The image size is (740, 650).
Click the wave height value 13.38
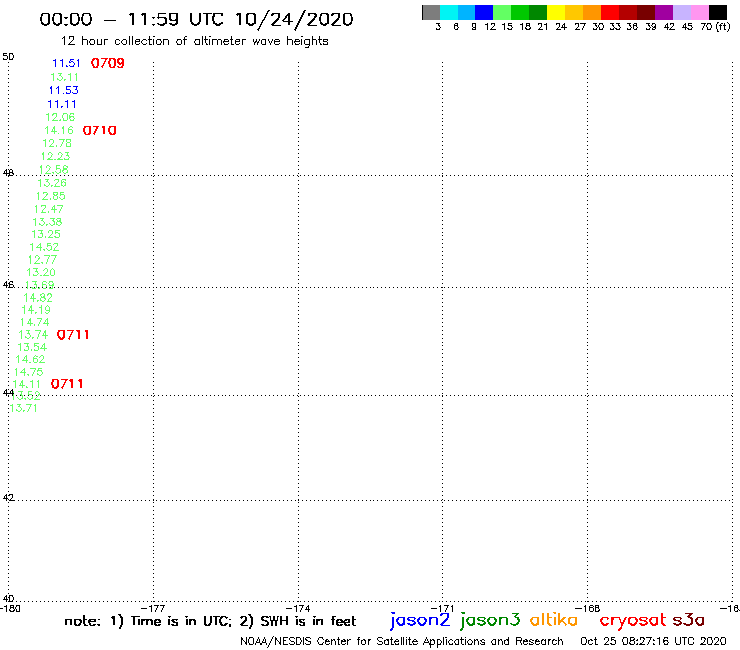click(x=47, y=222)
